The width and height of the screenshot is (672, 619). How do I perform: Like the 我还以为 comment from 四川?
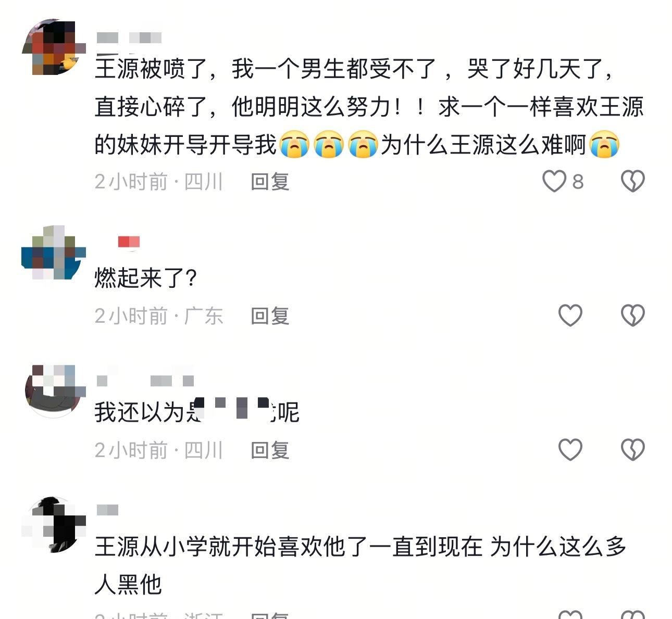(x=570, y=449)
